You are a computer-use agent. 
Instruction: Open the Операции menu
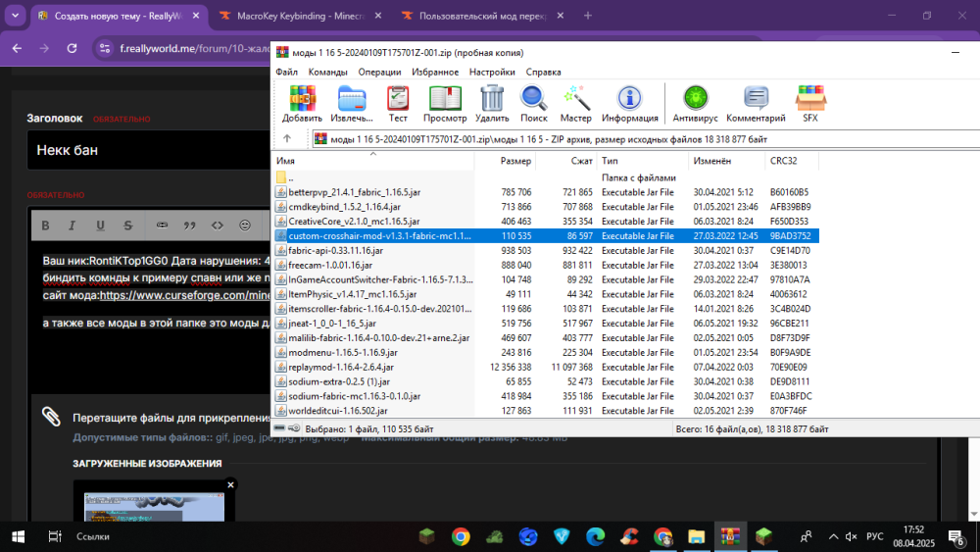[379, 72]
